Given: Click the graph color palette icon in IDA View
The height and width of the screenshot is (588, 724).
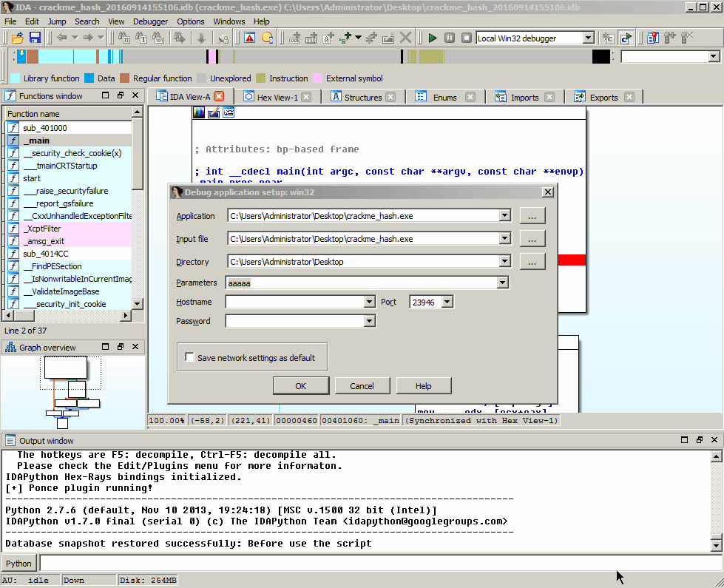Looking at the screenshot, I should [x=199, y=112].
